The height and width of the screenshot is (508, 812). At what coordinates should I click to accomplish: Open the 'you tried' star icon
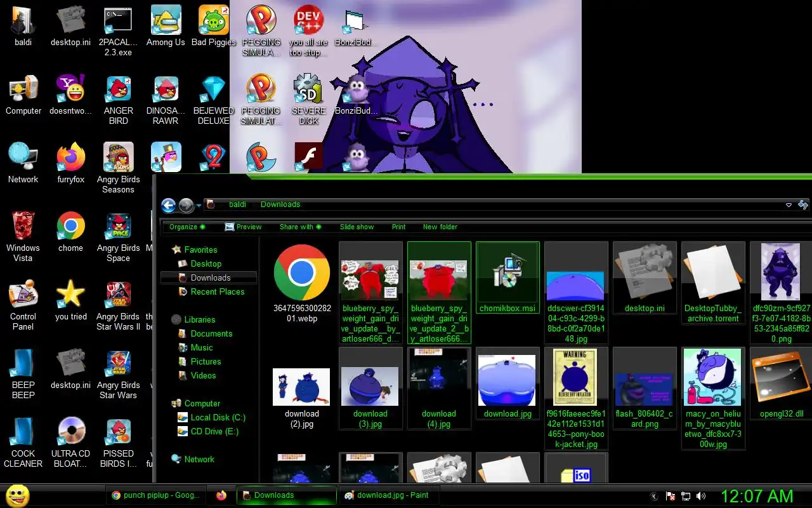pyautogui.click(x=70, y=300)
